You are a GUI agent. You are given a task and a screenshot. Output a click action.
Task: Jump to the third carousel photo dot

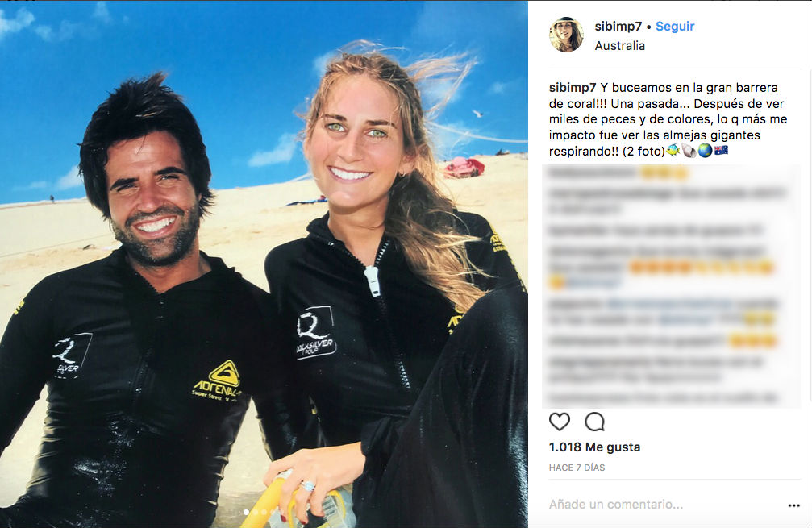coord(264,513)
